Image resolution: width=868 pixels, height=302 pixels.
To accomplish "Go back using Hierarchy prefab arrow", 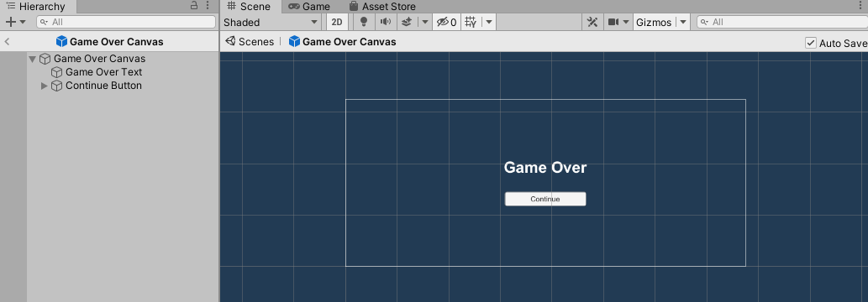I will pyautogui.click(x=8, y=41).
